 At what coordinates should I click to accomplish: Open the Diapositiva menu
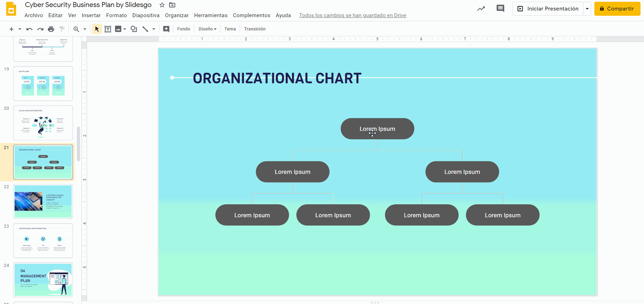146,15
